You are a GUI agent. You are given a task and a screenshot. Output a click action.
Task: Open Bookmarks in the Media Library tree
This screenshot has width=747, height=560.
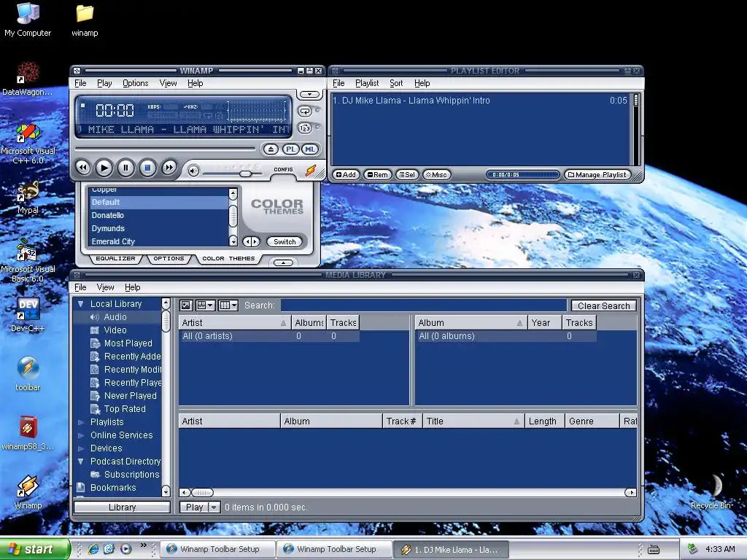pos(113,488)
